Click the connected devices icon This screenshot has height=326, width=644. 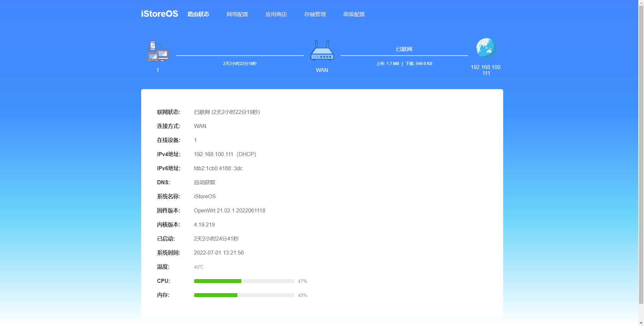tap(158, 51)
